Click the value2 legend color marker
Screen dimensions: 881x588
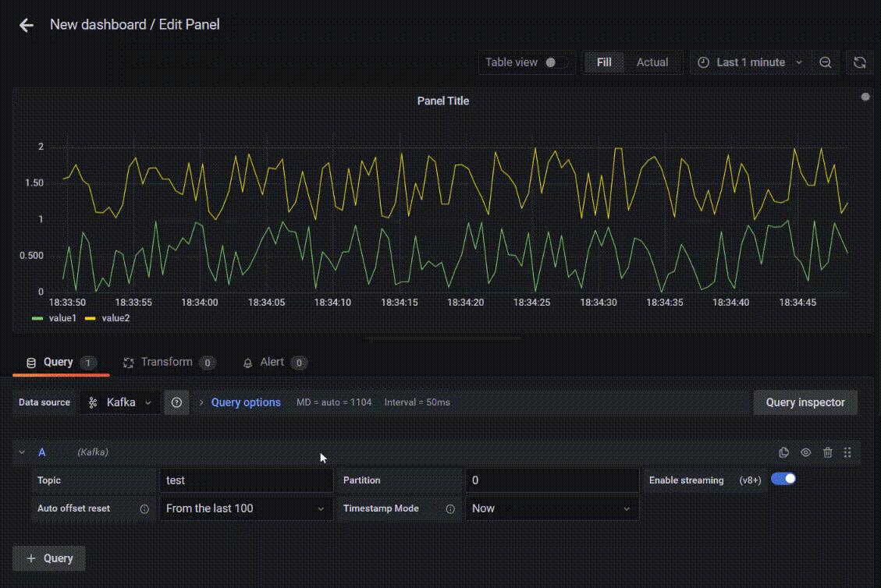89,318
